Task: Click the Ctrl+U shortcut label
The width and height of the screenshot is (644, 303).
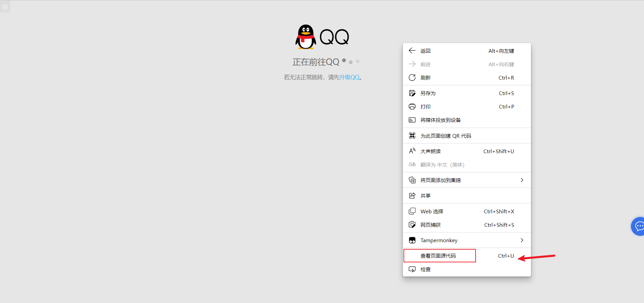Action: [x=506, y=256]
